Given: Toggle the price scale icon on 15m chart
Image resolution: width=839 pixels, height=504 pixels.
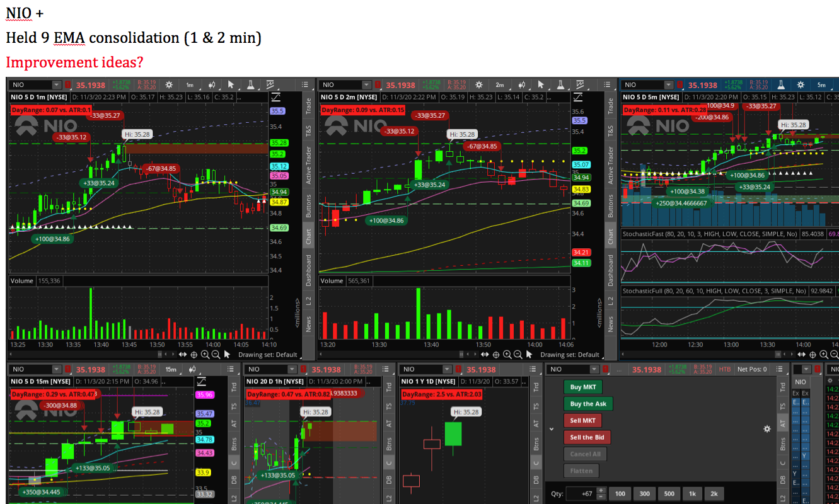Looking at the screenshot, I should (202, 381).
